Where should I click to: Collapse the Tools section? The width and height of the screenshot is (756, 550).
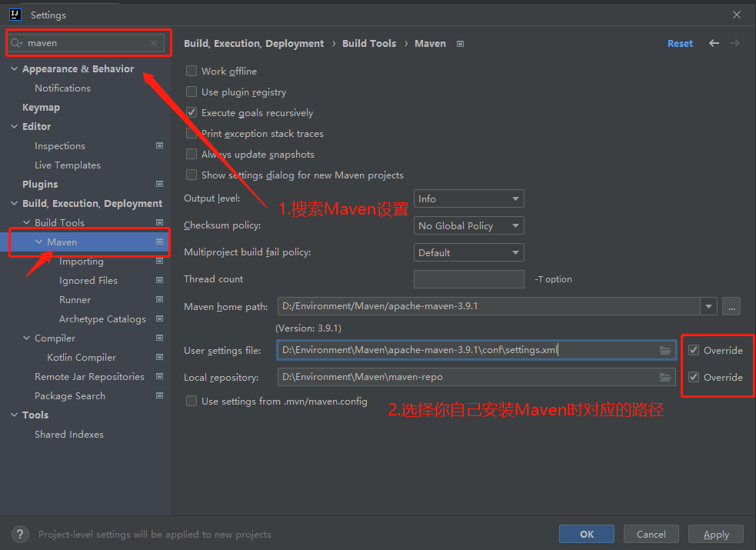[x=14, y=415]
